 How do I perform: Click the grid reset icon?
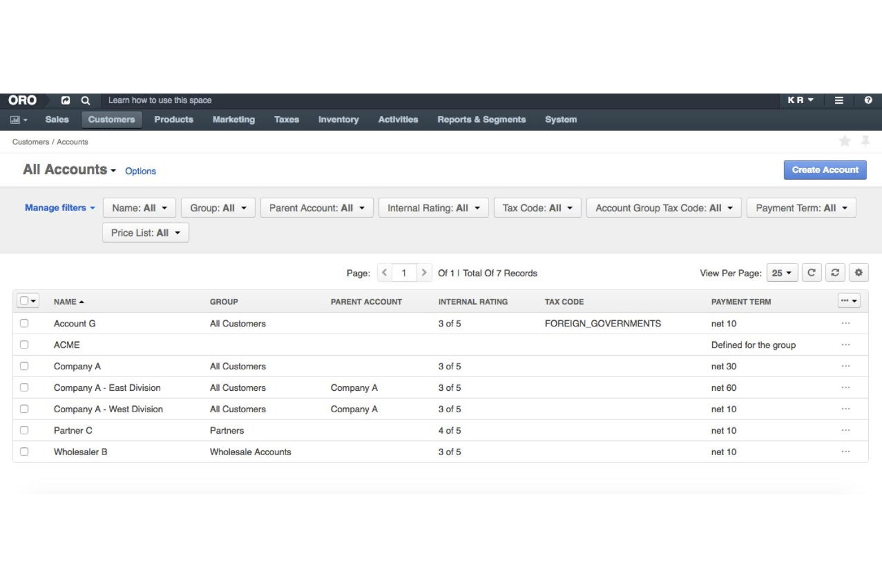pos(835,273)
